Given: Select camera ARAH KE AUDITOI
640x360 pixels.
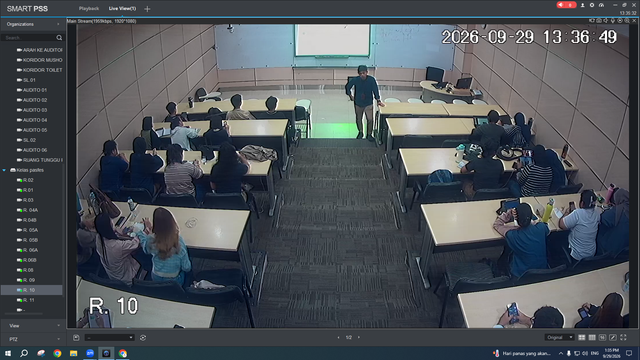Looking at the screenshot, I should pyautogui.click(x=40, y=50).
